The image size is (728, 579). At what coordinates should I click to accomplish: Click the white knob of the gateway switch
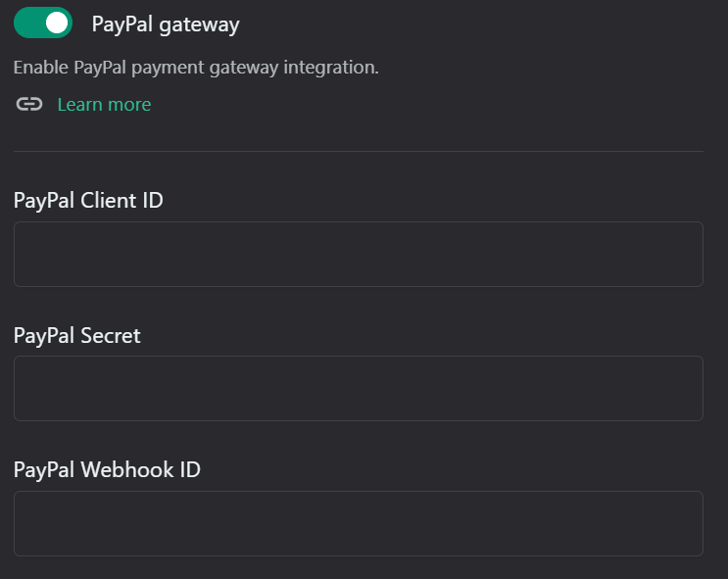(x=57, y=23)
